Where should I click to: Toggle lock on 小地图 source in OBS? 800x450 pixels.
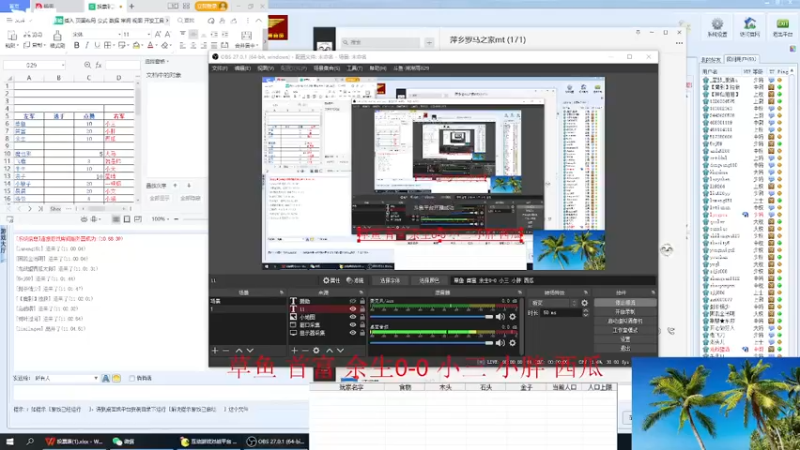362,317
